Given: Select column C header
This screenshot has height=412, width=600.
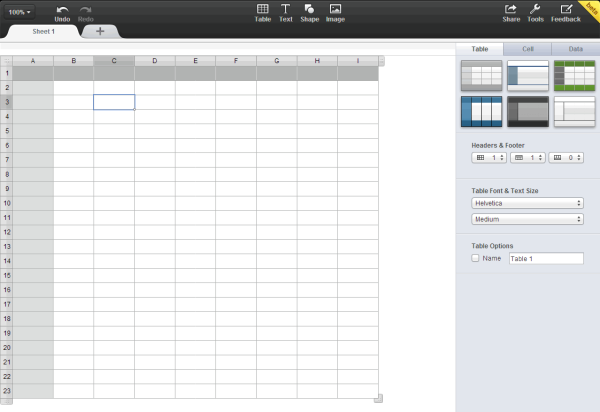Looking at the screenshot, I should [114, 61].
